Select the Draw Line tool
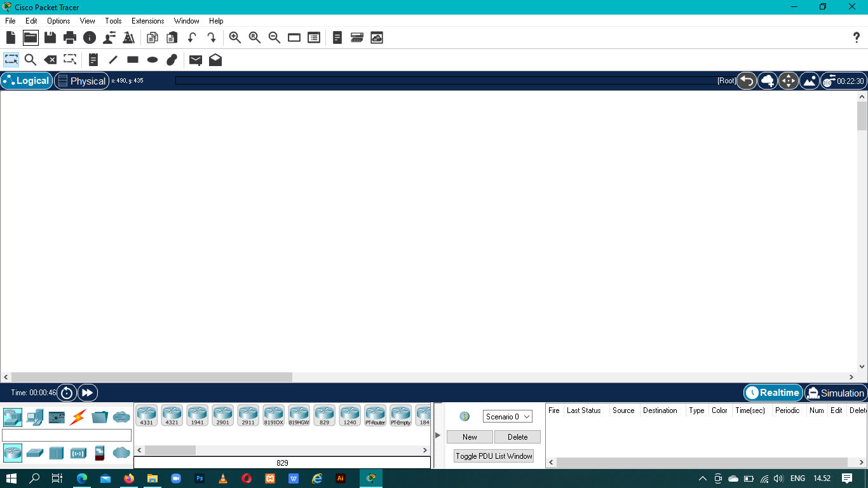This screenshot has height=488, width=868. pyautogui.click(x=113, y=60)
